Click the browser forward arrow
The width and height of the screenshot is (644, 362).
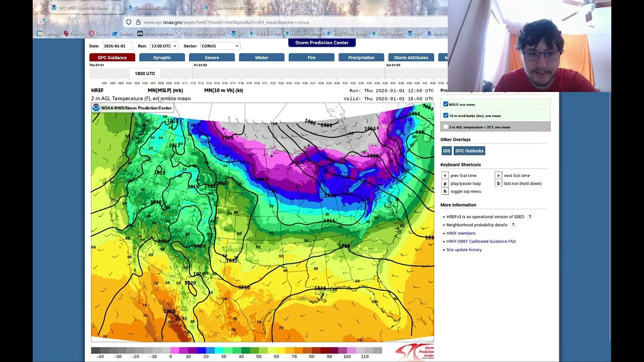65,22
